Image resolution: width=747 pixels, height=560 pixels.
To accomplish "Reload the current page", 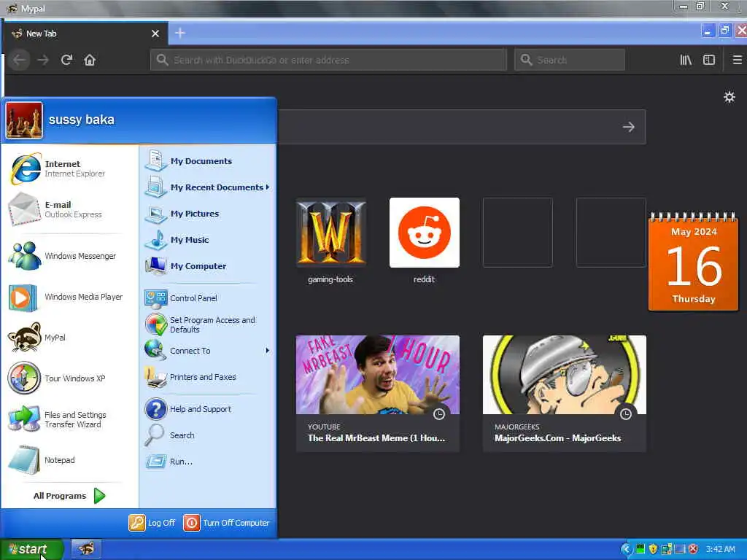I will (66, 60).
